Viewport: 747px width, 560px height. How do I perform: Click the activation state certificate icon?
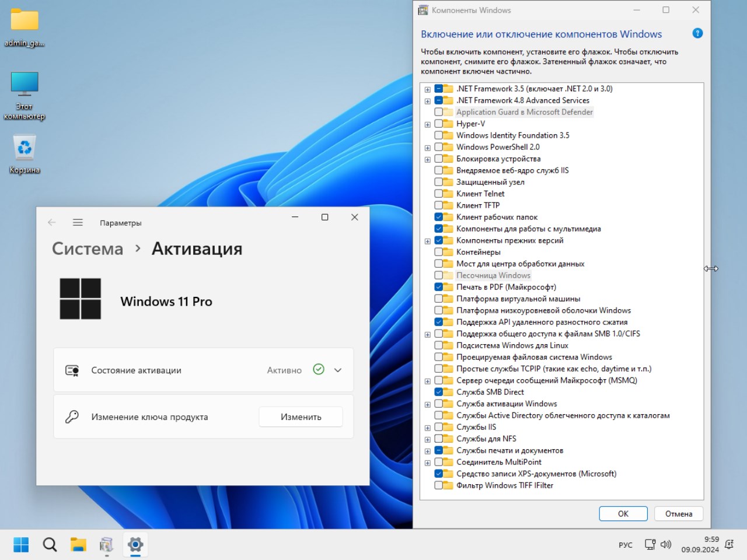[x=72, y=370]
